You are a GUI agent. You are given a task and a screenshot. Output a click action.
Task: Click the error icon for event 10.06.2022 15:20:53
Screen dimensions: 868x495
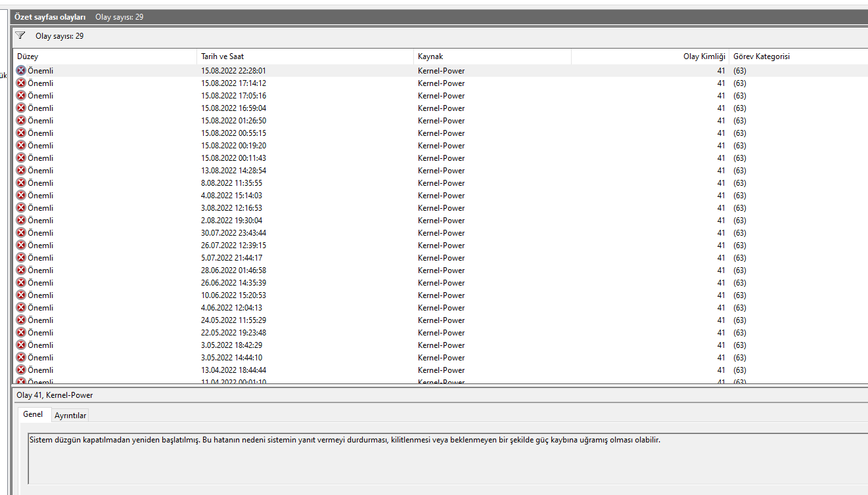21,295
